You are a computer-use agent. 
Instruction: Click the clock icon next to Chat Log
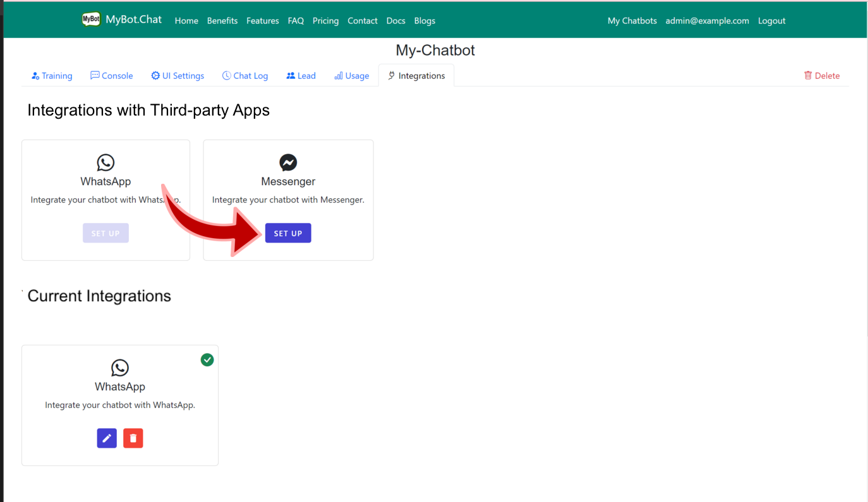tap(226, 75)
